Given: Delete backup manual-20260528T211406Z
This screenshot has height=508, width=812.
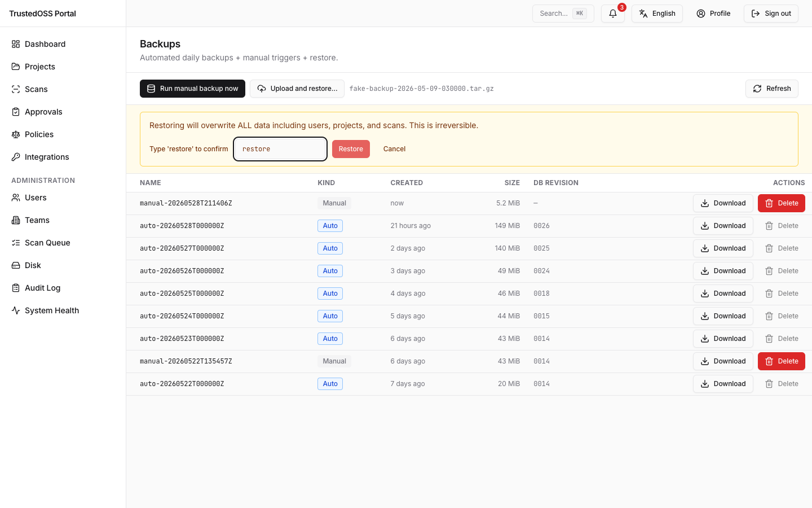Looking at the screenshot, I should pyautogui.click(x=781, y=203).
